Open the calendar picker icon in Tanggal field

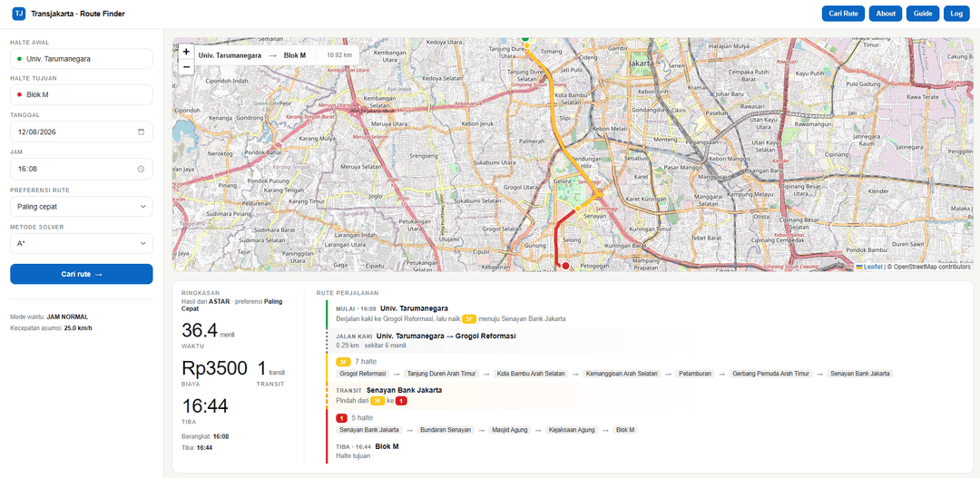(x=141, y=132)
